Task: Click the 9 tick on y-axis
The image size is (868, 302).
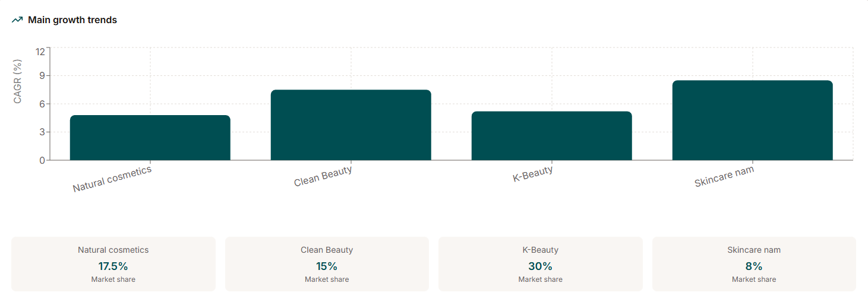Action: (42, 76)
